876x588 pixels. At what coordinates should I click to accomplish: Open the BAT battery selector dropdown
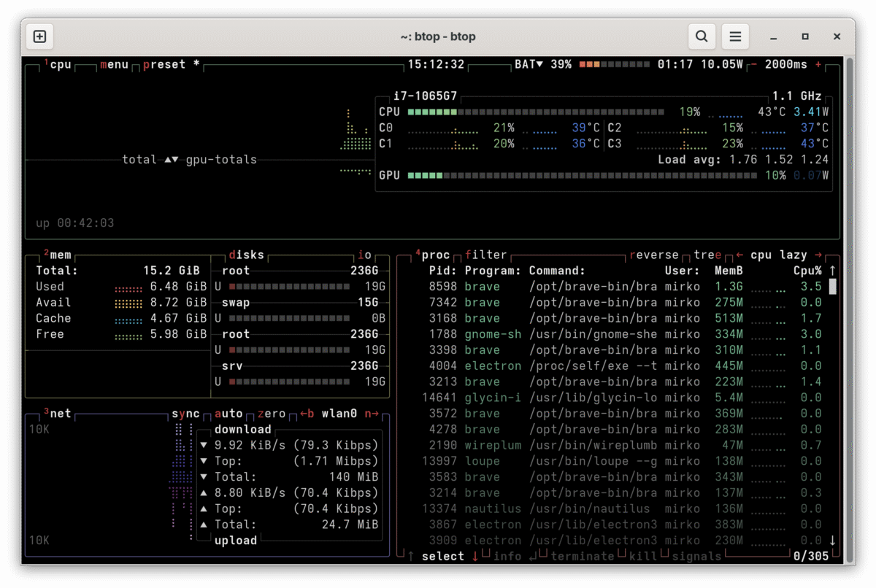point(529,64)
